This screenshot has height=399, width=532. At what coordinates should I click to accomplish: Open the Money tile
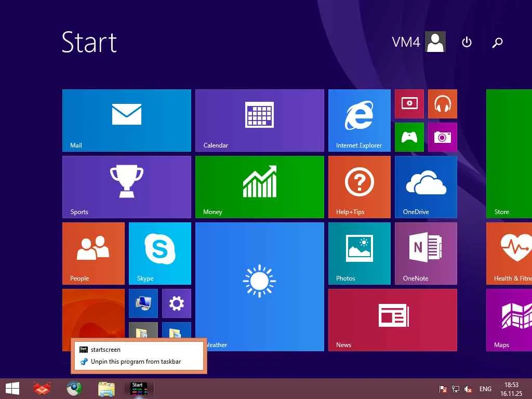click(x=260, y=187)
